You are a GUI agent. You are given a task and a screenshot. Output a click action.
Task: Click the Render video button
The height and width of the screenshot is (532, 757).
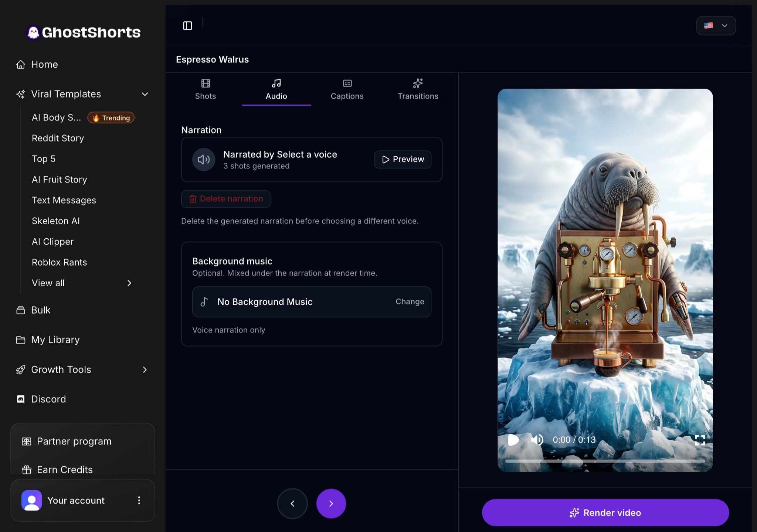(x=605, y=513)
